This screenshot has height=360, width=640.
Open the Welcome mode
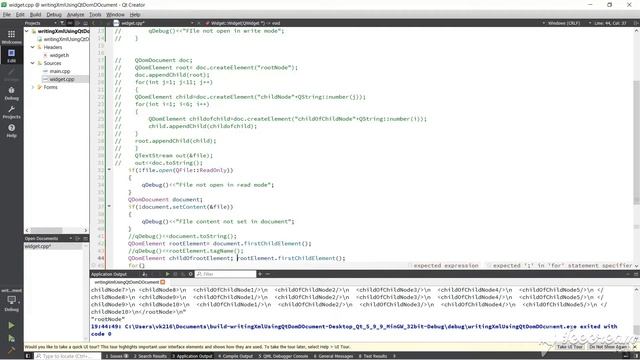click(11, 37)
